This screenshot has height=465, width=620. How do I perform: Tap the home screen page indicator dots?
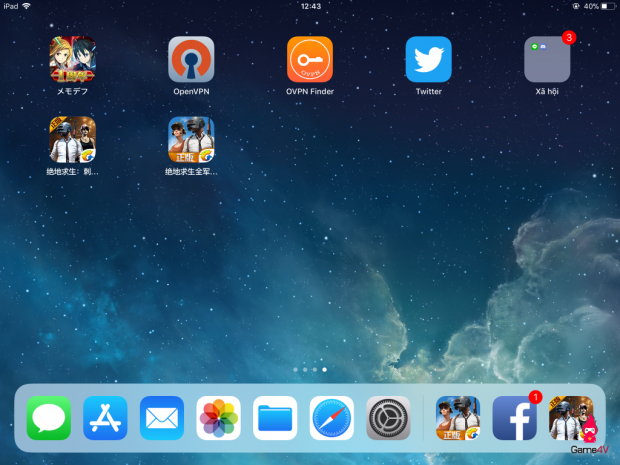coord(309,370)
